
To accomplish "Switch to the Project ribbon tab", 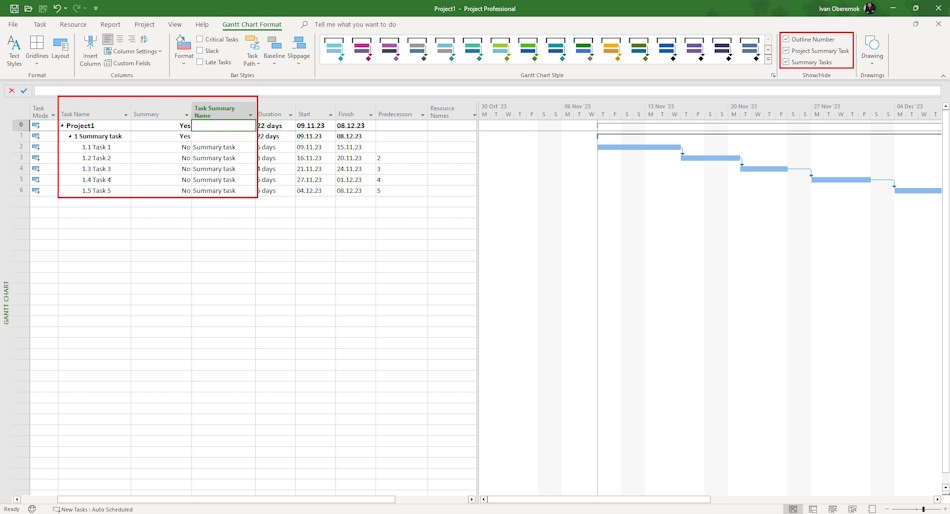I will pos(144,24).
